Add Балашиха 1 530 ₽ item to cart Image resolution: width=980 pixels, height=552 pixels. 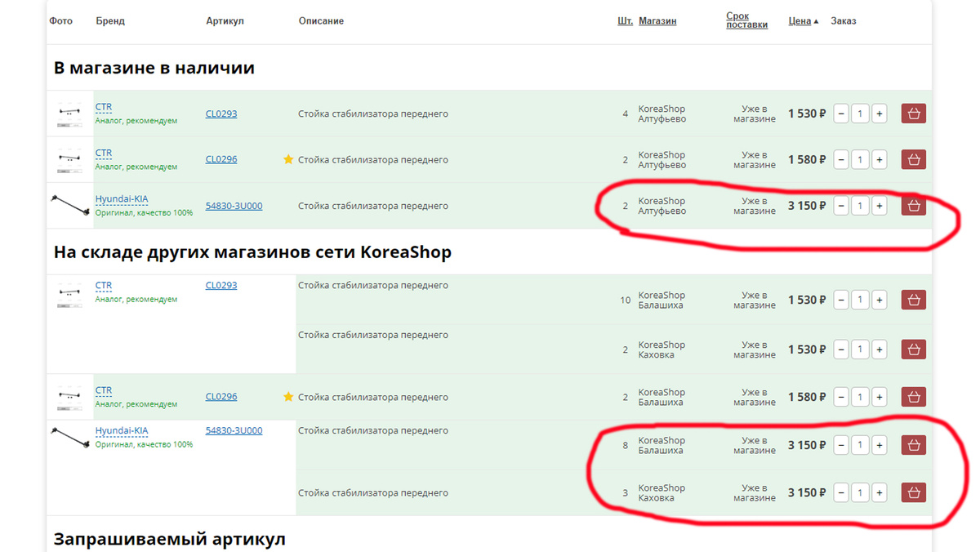click(913, 300)
